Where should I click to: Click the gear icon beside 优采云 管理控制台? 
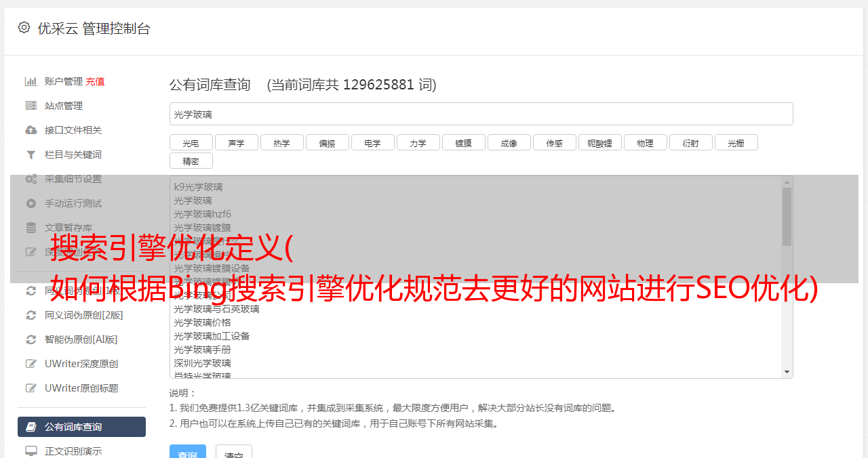point(24,28)
